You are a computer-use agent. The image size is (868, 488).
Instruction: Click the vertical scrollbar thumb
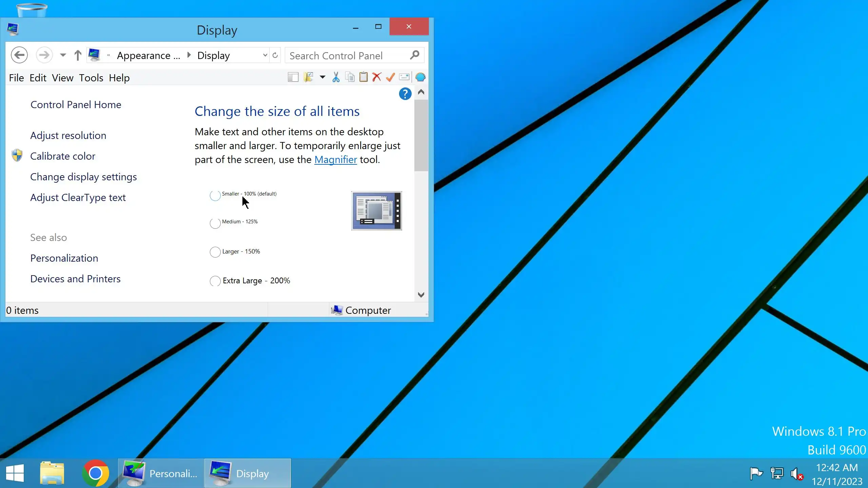(x=421, y=136)
